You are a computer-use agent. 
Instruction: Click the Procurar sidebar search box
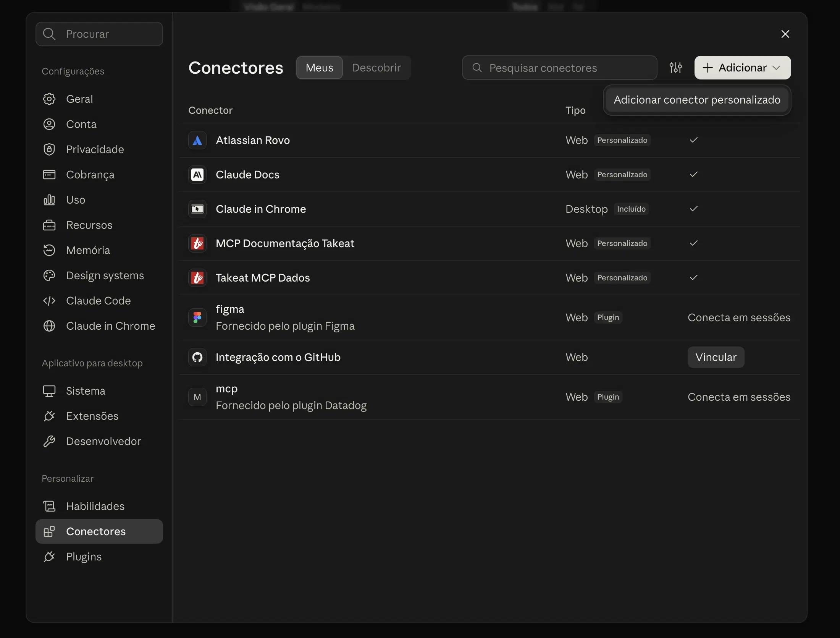tap(99, 34)
